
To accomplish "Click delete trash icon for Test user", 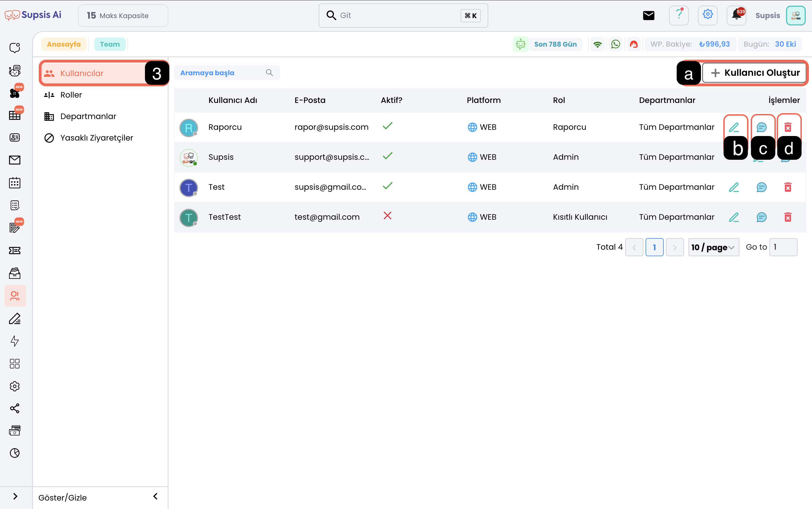I will [x=787, y=187].
